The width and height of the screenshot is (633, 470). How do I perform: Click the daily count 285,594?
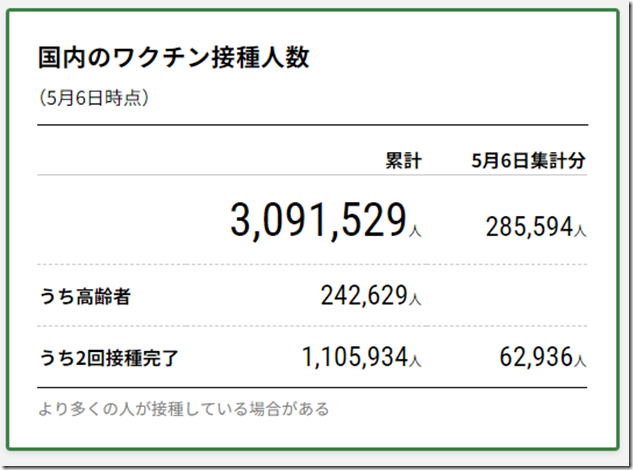530,227
